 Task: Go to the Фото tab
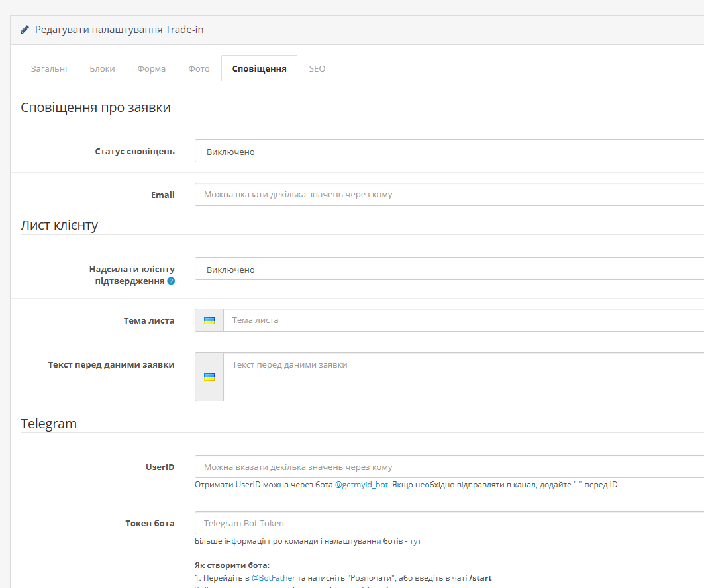(x=199, y=69)
